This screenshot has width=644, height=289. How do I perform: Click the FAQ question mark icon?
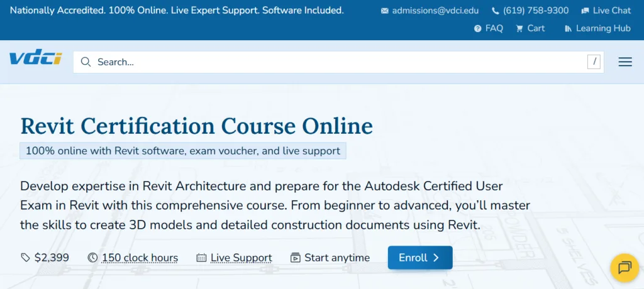[478, 28]
